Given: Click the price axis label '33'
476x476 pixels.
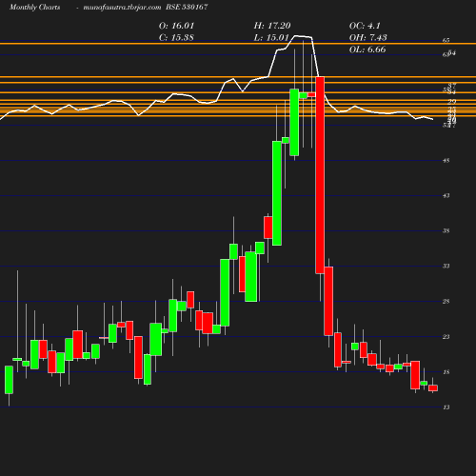Looking at the screenshot, I should (446, 266).
